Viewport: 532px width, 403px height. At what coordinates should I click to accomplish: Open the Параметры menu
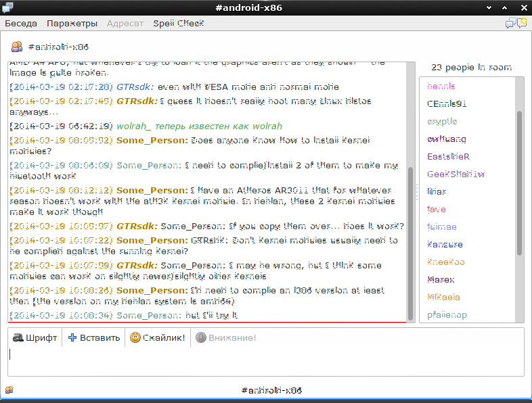click(x=72, y=23)
